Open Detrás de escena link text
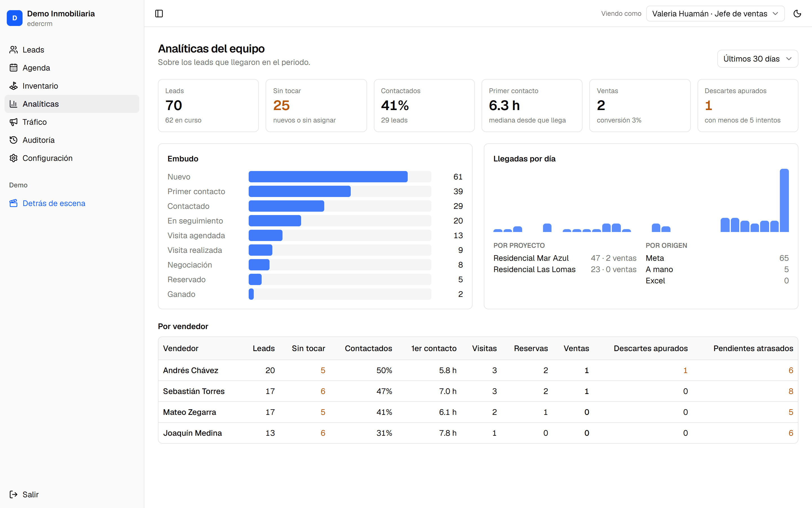This screenshot has width=812, height=508. click(x=54, y=203)
